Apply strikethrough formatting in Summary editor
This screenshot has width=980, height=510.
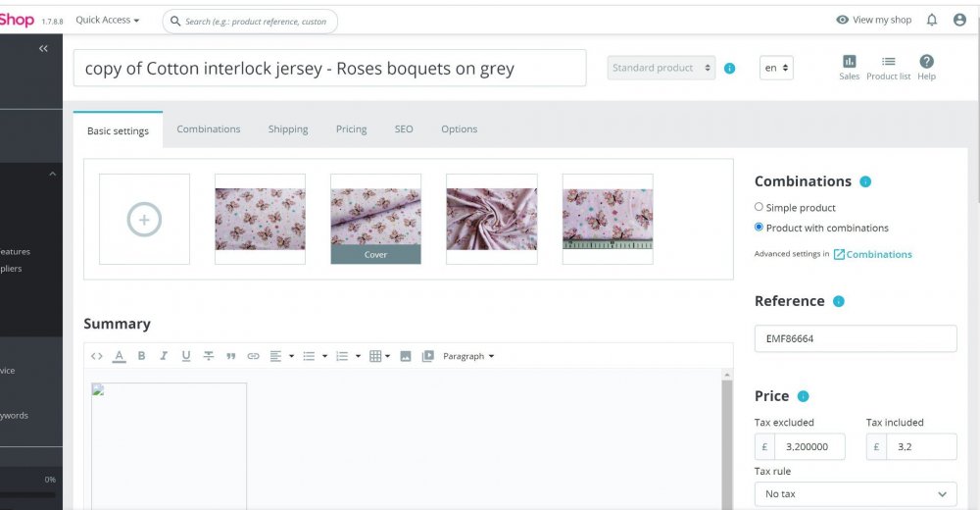[208, 356]
